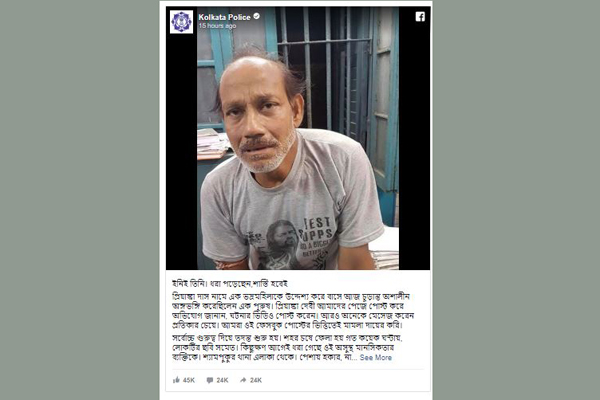600x400 pixels.
Task: Click the first Bengali paragraph of post
Action: [x=293, y=311]
